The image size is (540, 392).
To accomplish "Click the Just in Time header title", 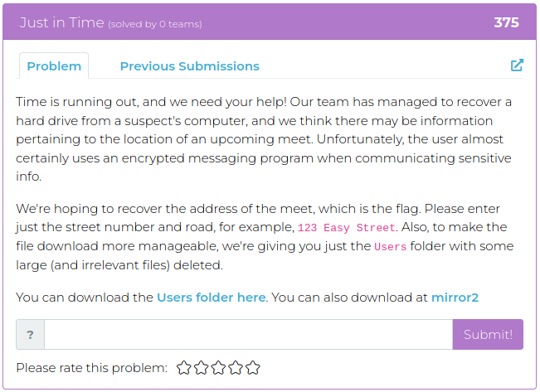I will click(61, 22).
